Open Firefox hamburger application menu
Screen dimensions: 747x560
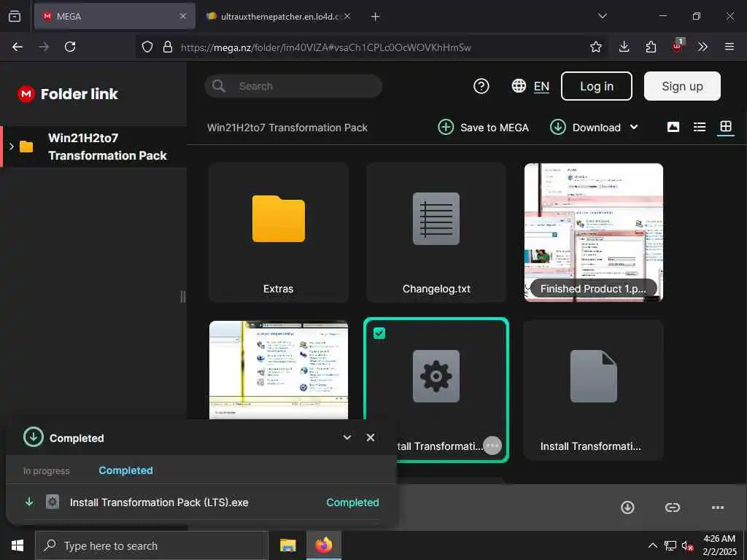[729, 47]
